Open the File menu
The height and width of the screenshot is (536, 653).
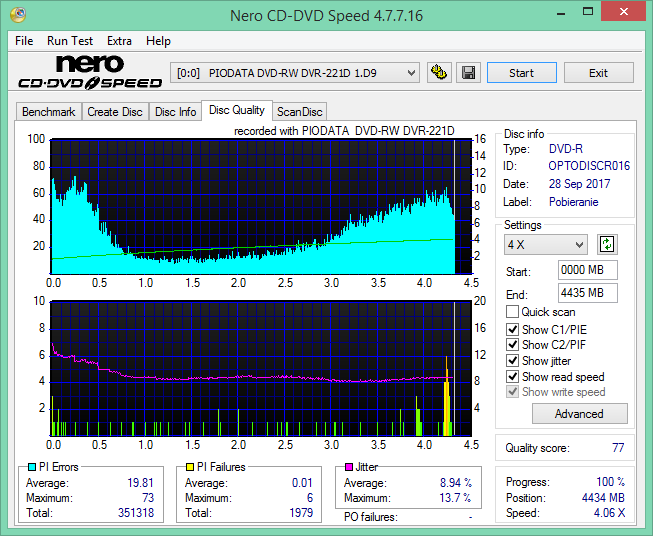pos(24,41)
